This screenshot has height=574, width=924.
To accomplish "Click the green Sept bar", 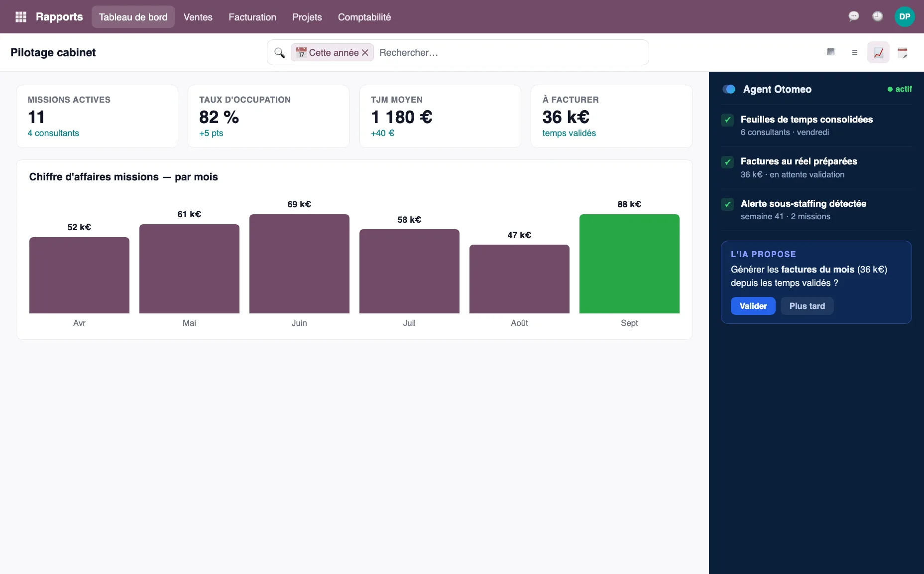I will point(629,264).
